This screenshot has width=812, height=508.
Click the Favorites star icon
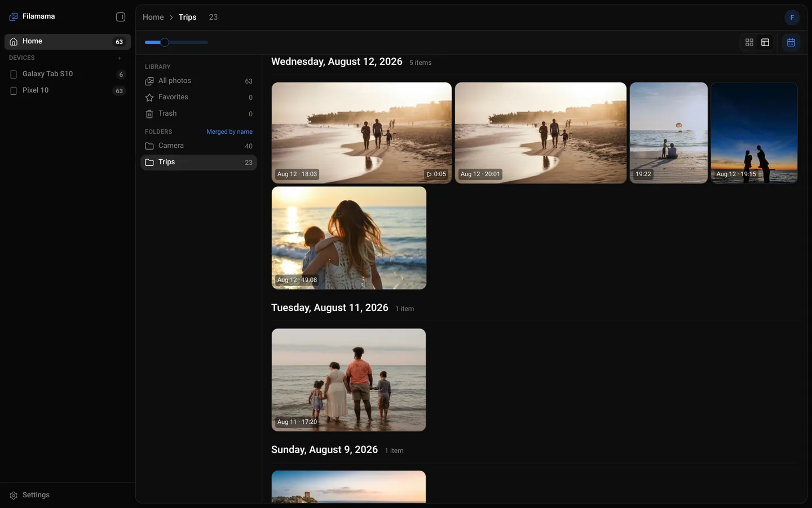coord(149,98)
